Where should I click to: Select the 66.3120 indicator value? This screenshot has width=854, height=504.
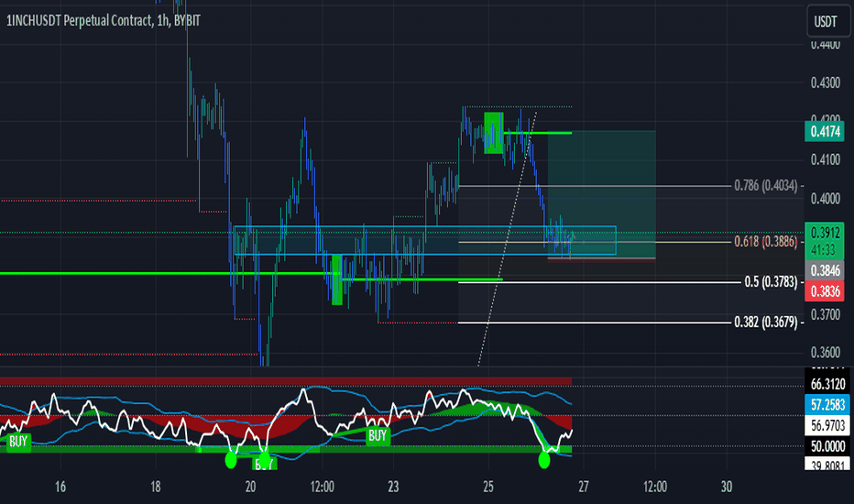[827, 384]
